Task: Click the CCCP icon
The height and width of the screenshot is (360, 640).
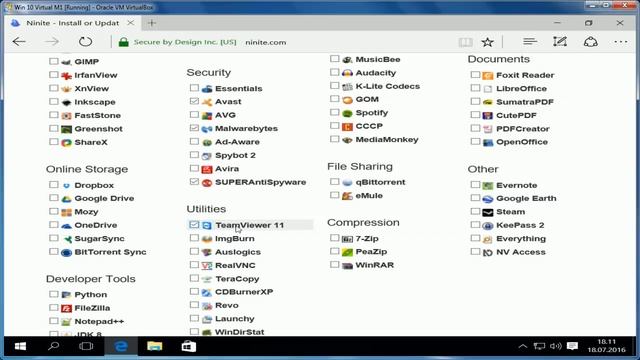Action: click(347, 127)
